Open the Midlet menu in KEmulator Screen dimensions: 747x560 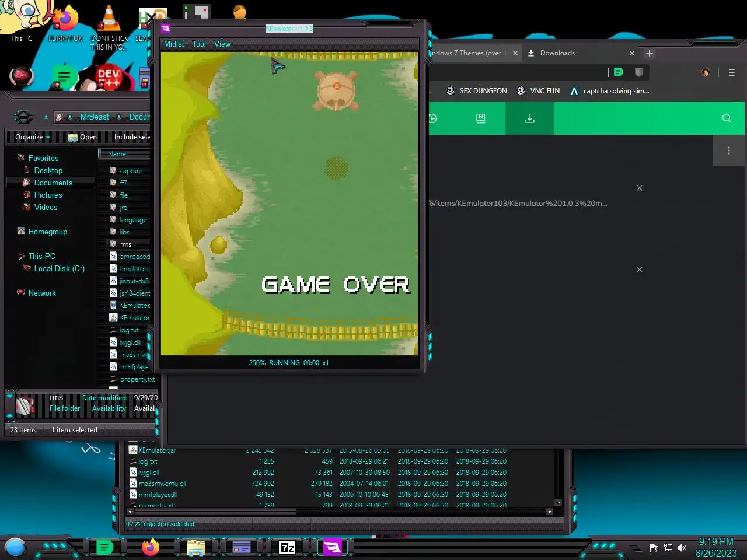point(174,44)
